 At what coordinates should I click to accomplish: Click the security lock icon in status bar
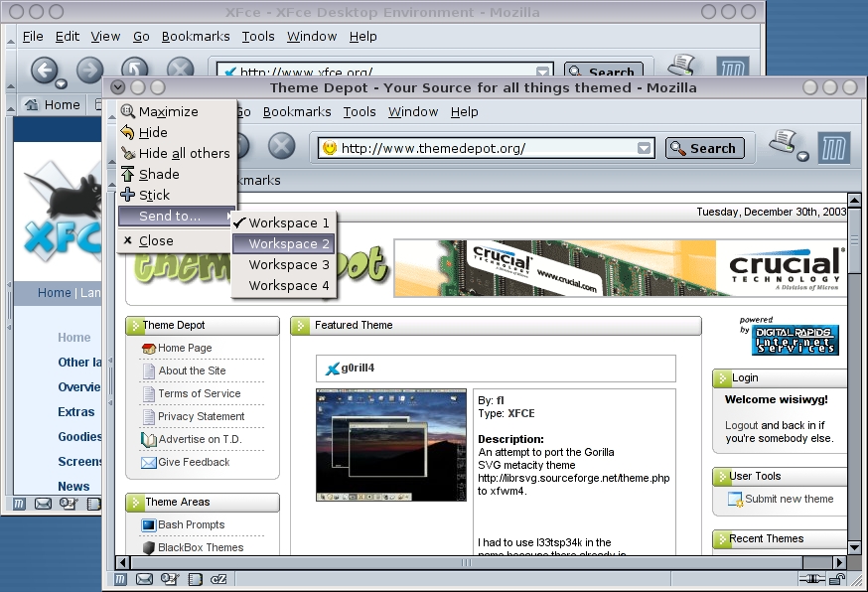tap(837, 578)
